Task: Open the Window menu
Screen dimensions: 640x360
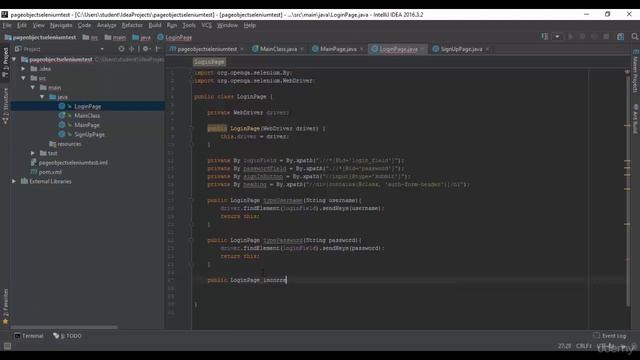Action: [x=227, y=25]
